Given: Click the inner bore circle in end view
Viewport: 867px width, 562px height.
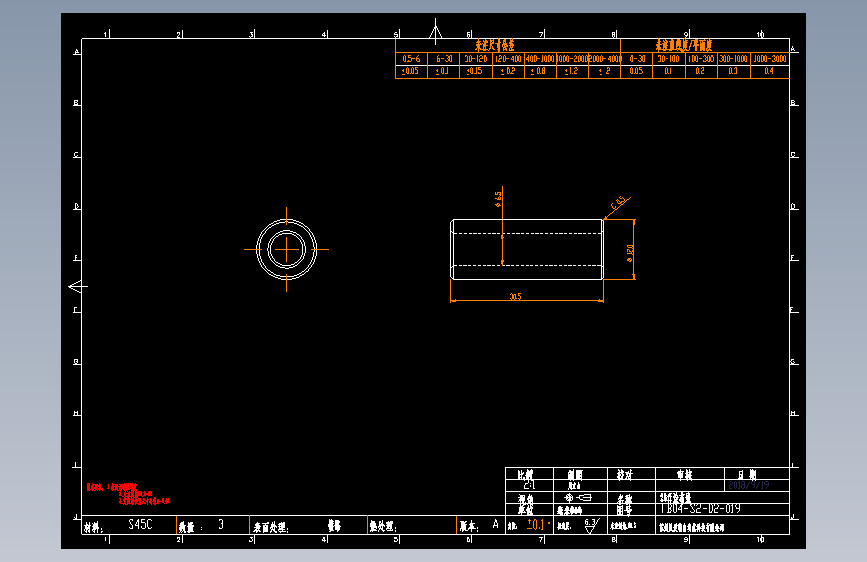Looking at the screenshot, I should pyautogui.click(x=286, y=249).
